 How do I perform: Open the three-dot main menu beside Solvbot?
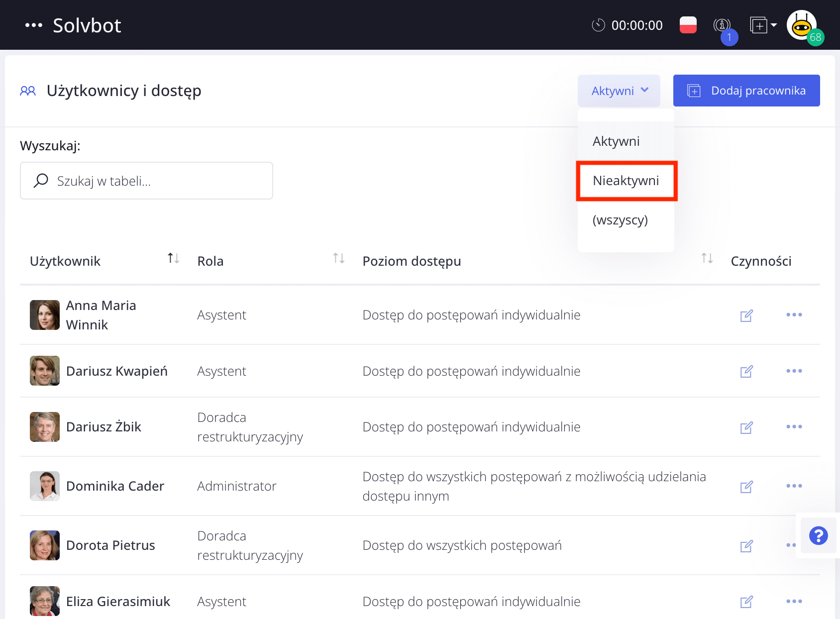(x=33, y=25)
